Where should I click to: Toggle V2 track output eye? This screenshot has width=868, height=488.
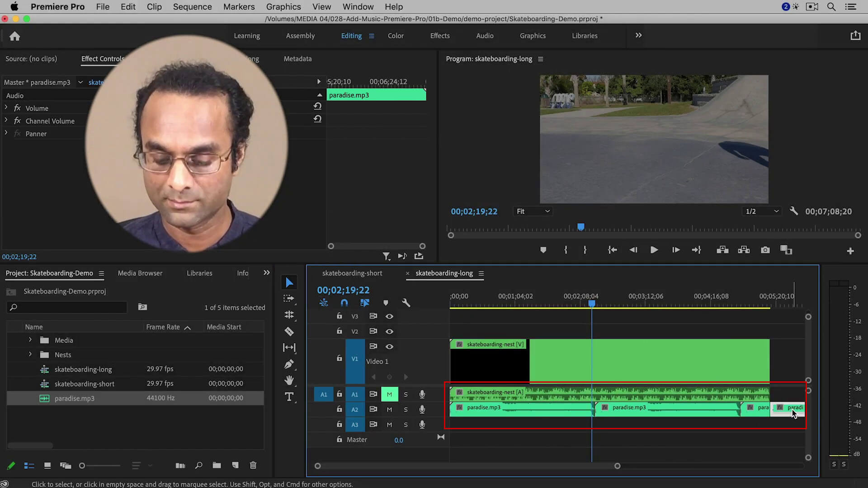point(389,331)
